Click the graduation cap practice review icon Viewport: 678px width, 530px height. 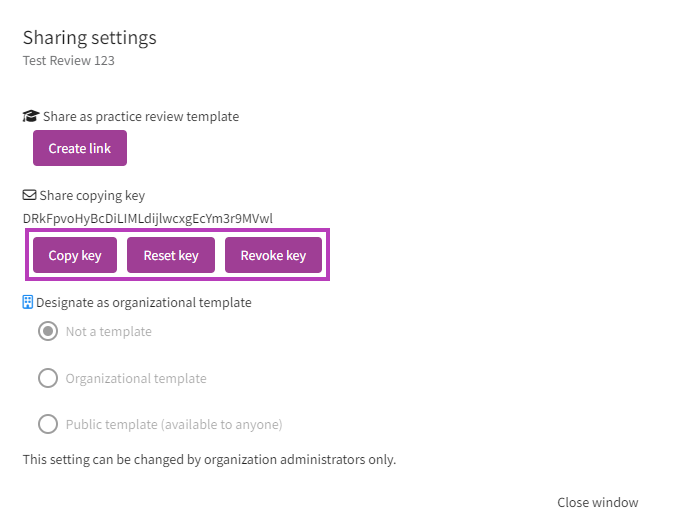(x=31, y=116)
